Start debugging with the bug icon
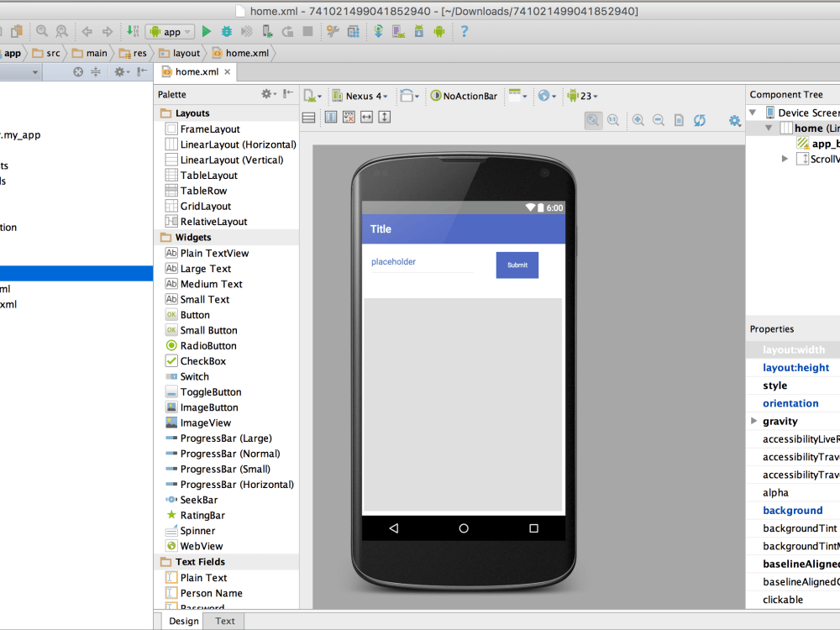 tap(224, 31)
